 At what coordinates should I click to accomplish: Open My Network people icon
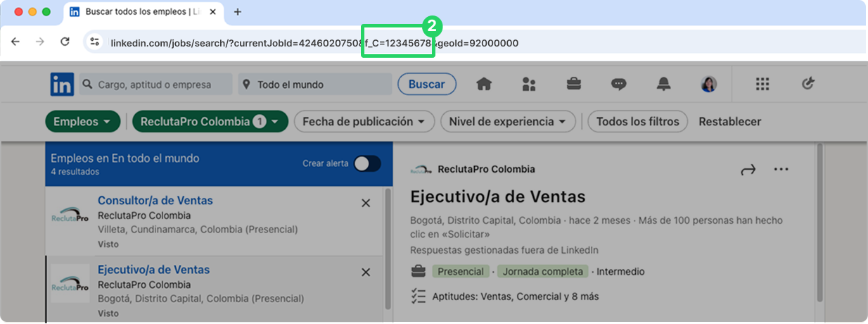pyautogui.click(x=529, y=85)
